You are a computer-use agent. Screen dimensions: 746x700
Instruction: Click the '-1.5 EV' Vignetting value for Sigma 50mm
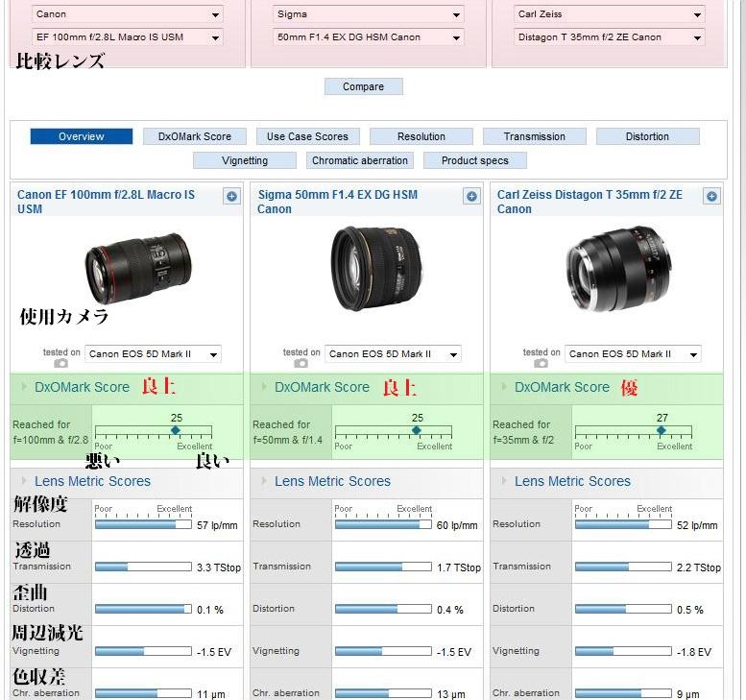click(454, 652)
